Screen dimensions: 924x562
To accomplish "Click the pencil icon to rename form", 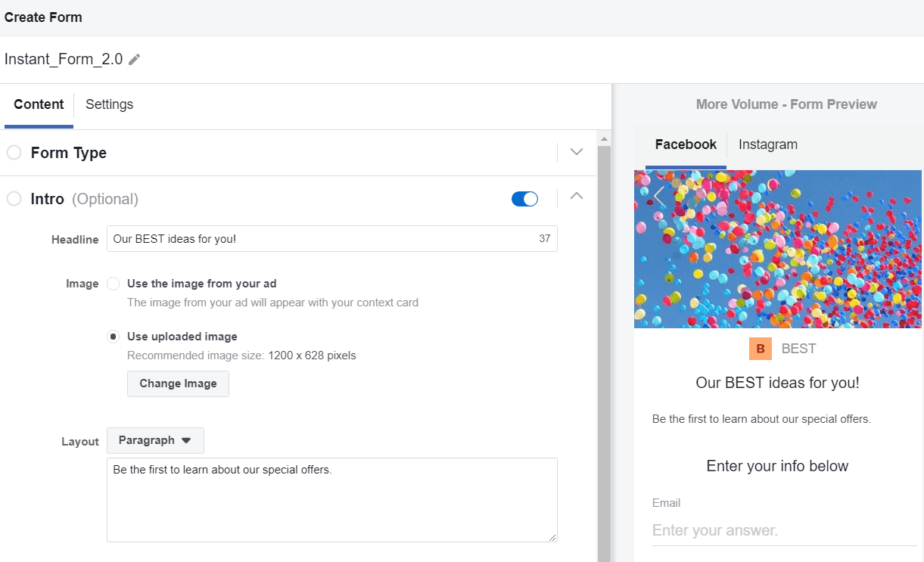I will pos(135,60).
